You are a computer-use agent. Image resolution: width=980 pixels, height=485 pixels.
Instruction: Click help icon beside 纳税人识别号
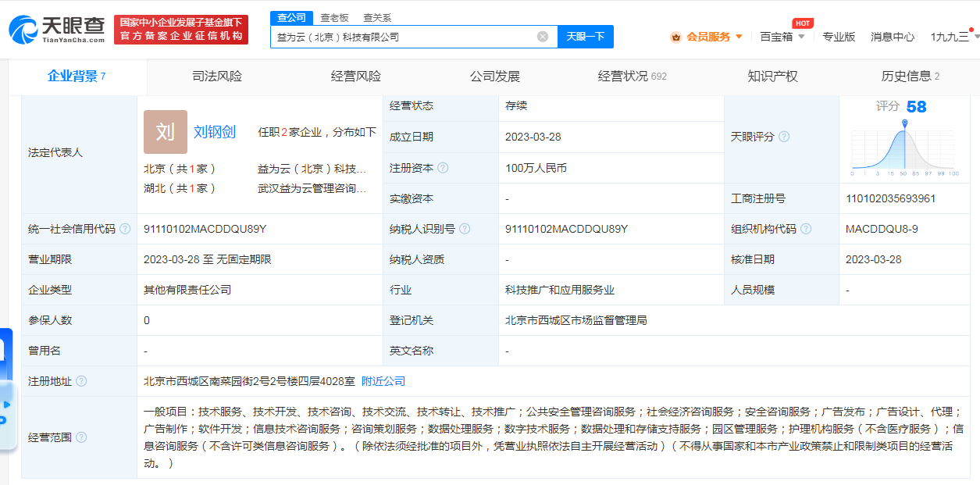(465, 229)
